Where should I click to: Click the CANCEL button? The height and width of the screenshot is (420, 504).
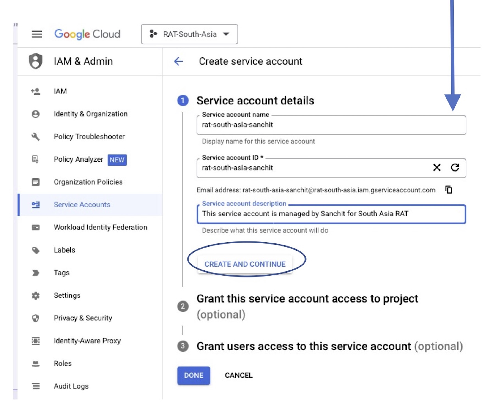(238, 375)
